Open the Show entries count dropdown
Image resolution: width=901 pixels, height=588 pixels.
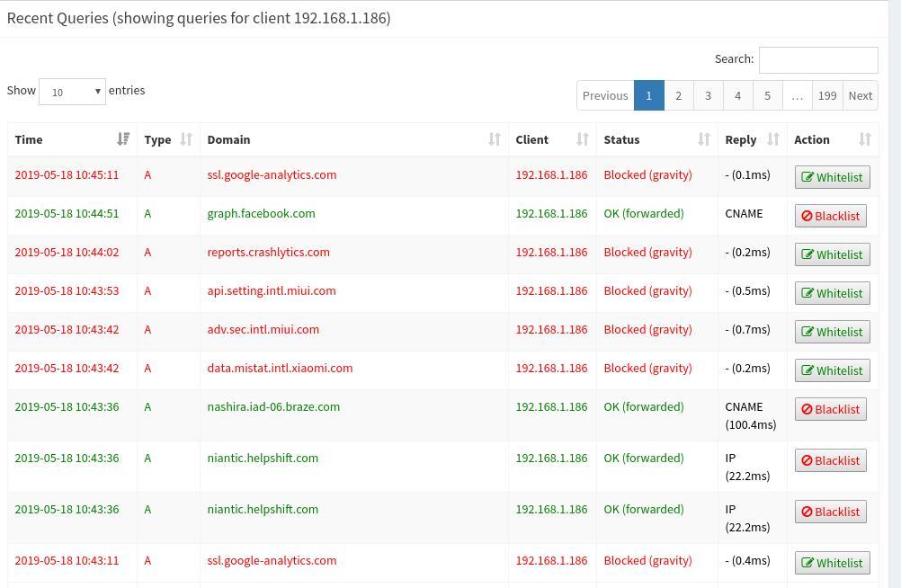coord(73,92)
